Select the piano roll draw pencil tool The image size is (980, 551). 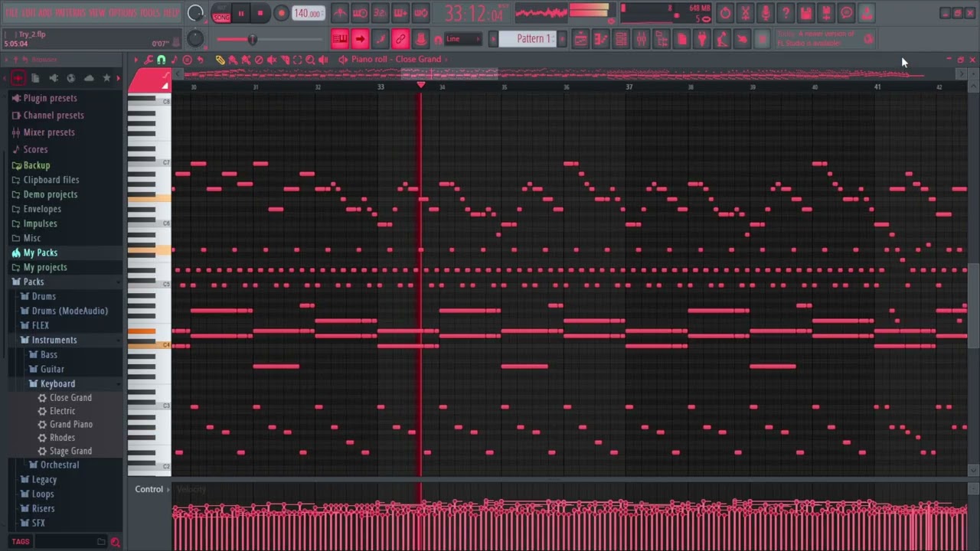220,60
